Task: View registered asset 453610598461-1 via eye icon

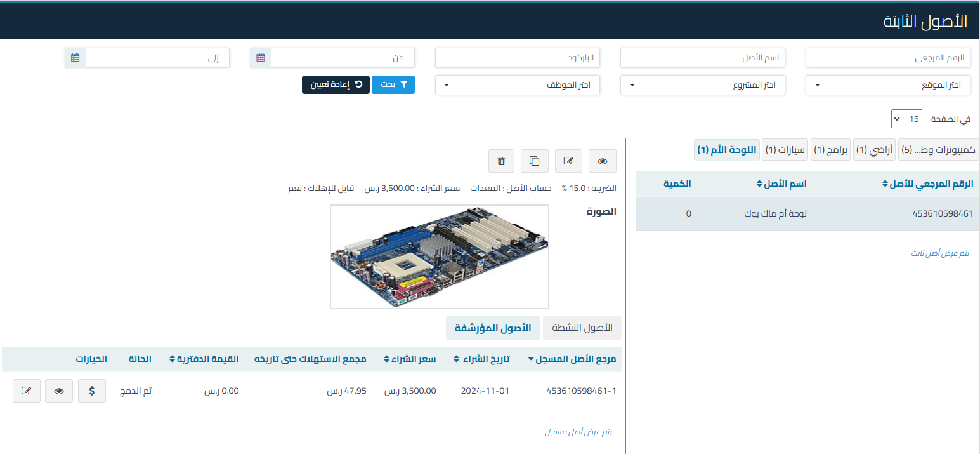Action: pyautogui.click(x=59, y=391)
